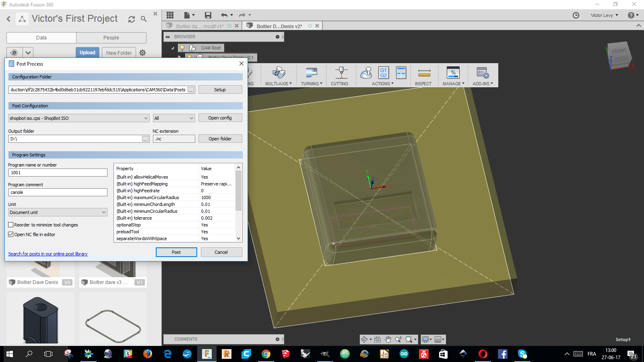Click the Simulate action icon
The height and width of the screenshot is (362, 644).
point(366,73)
